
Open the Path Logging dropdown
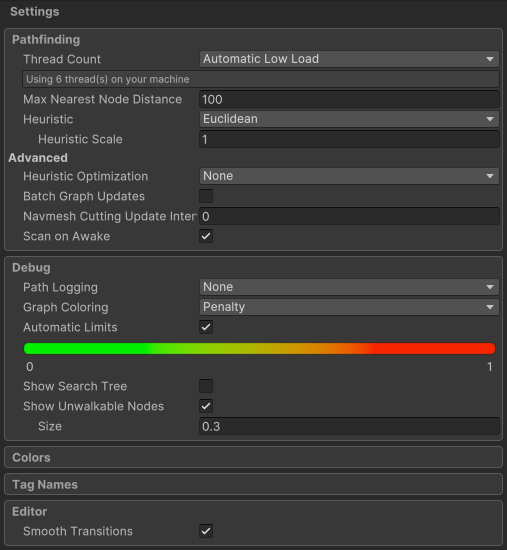coord(349,287)
